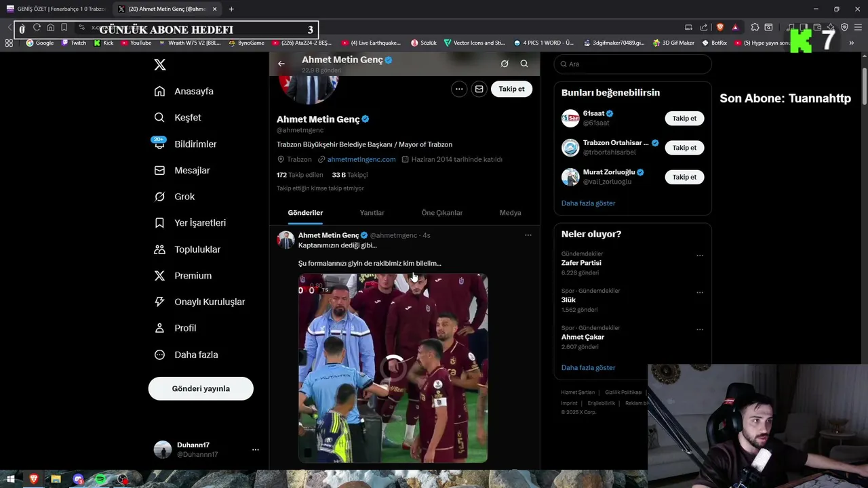Click the Onaylı Kuruluşlar lightning icon
This screenshot has width=868, height=488.
(159, 302)
